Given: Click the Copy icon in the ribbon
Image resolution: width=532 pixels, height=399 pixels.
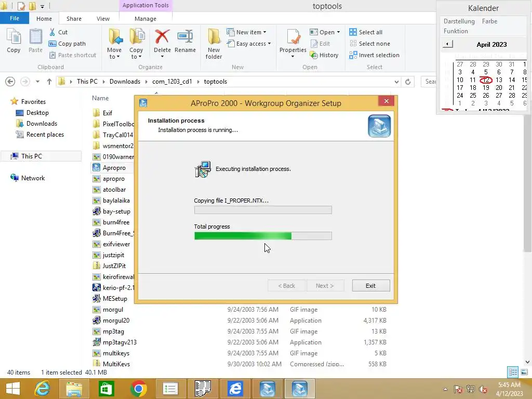Looking at the screenshot, I should point(14,41).
